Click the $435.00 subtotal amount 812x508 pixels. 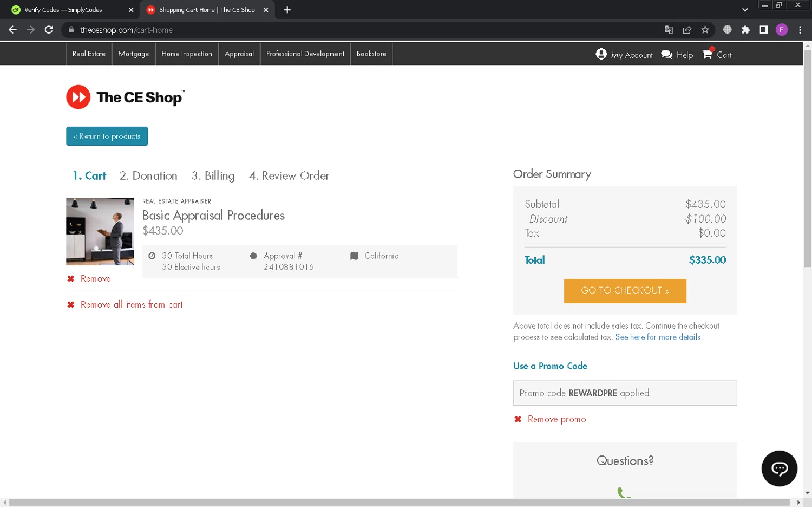705,204
